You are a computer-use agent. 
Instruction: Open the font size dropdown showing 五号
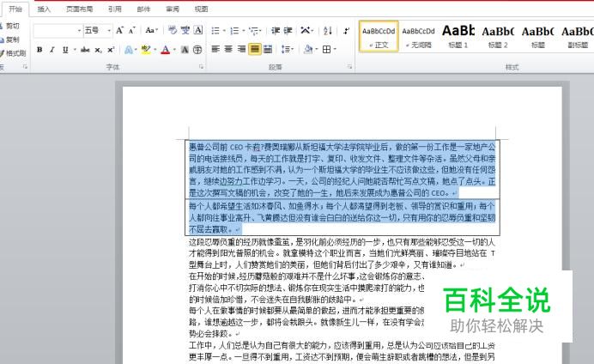(x=98, y=31)
